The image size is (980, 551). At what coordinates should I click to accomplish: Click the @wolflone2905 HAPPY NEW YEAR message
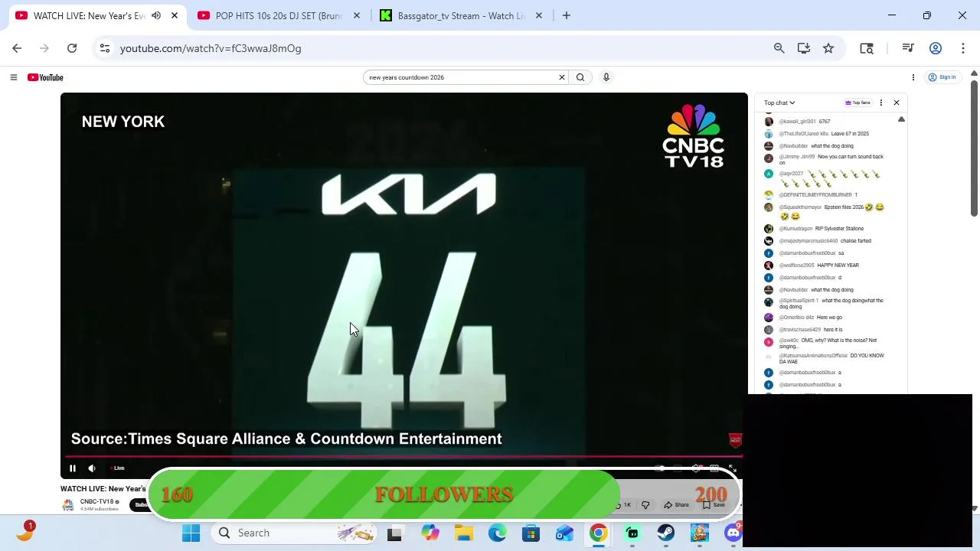pos(819,266)
